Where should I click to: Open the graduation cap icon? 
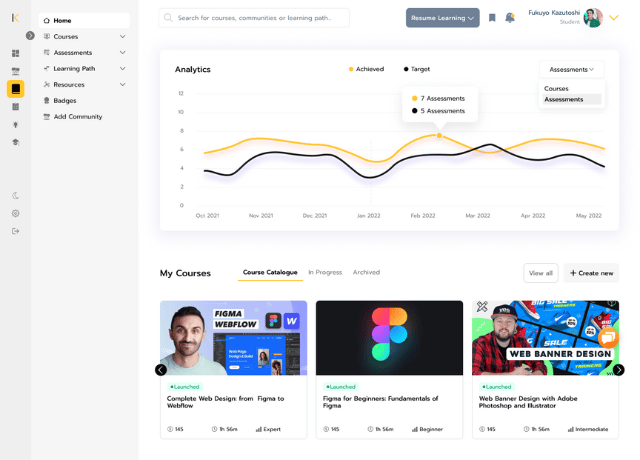[16, 142]
